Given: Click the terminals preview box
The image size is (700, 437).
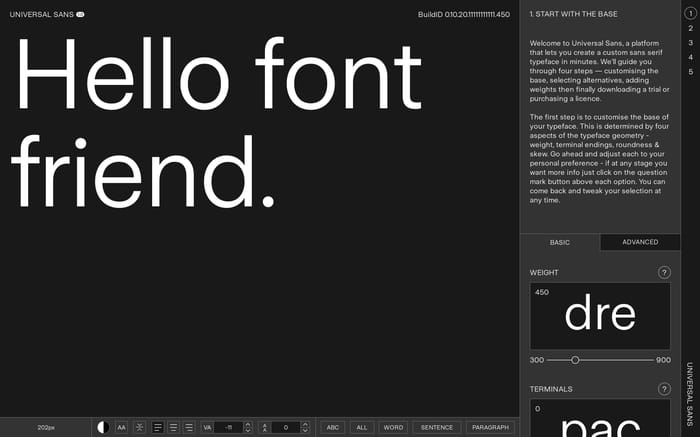Looking at the screenshot, I should click(x=600, y=418).
